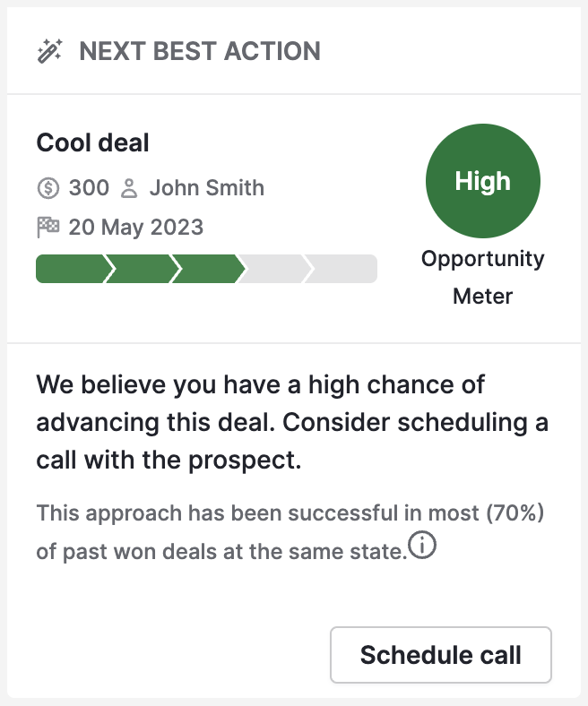Image resolution: width=588 pixels, height=706 pixels.
Task: Click the checkered flag date icon
Action: 48,227
